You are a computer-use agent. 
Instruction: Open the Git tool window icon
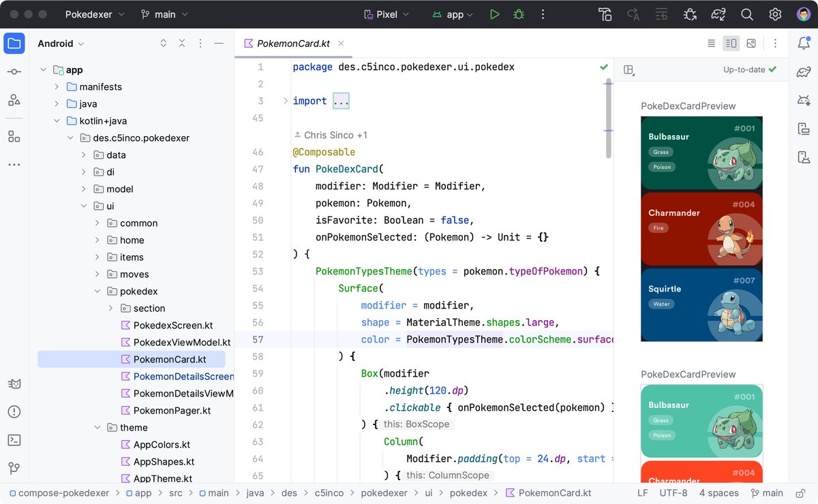[x=14, y=469]
